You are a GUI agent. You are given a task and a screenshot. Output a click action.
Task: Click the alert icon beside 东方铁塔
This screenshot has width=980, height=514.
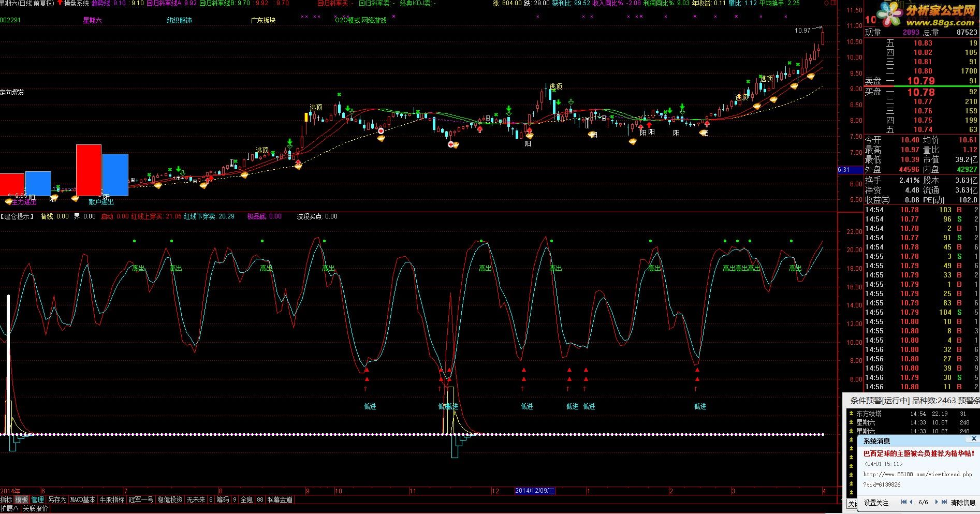(851, 414)
